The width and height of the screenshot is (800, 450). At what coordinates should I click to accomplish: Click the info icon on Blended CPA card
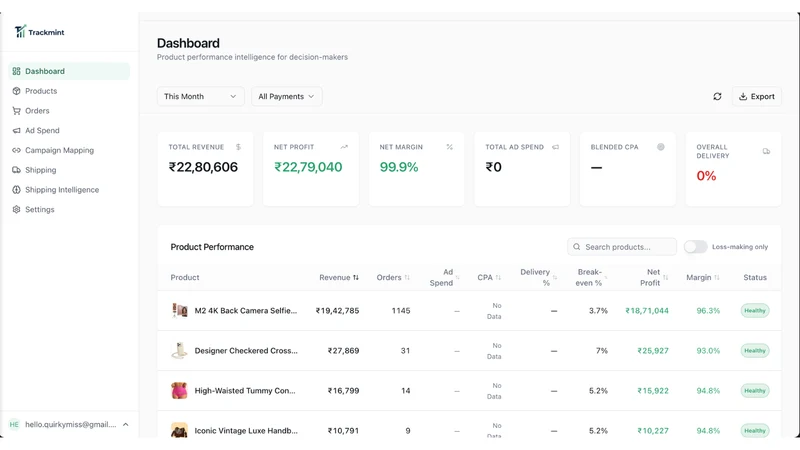pyautogui.click(x=661, y=147)
